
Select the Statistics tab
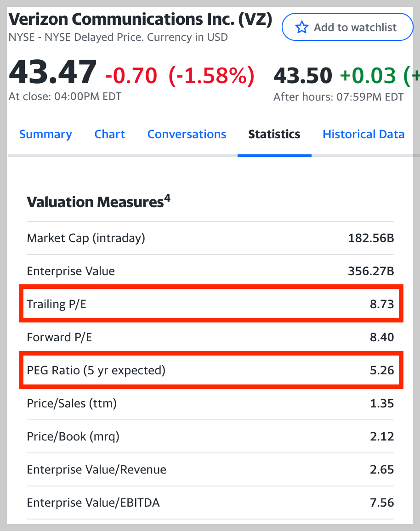[x=274, y=135]
